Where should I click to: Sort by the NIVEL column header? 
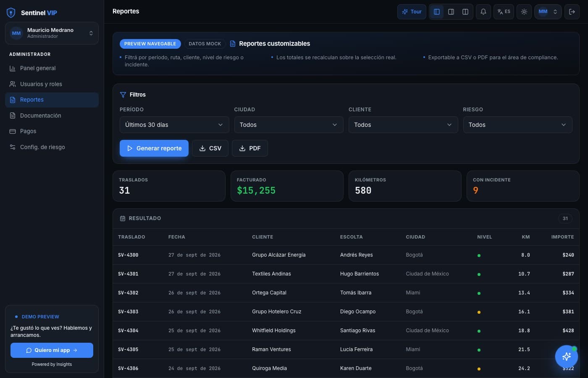point(484,237)
